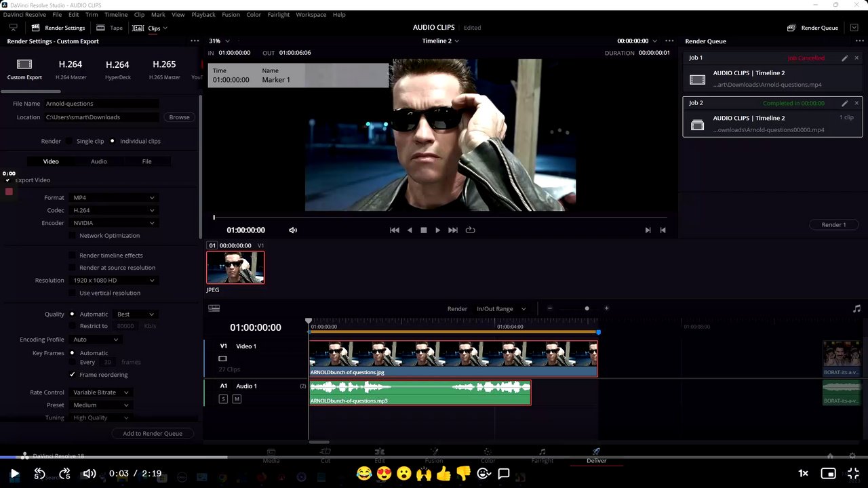Open the Preset dropdown showing Medium
Screen dimensions: 868x488
(x=100, y=405)
